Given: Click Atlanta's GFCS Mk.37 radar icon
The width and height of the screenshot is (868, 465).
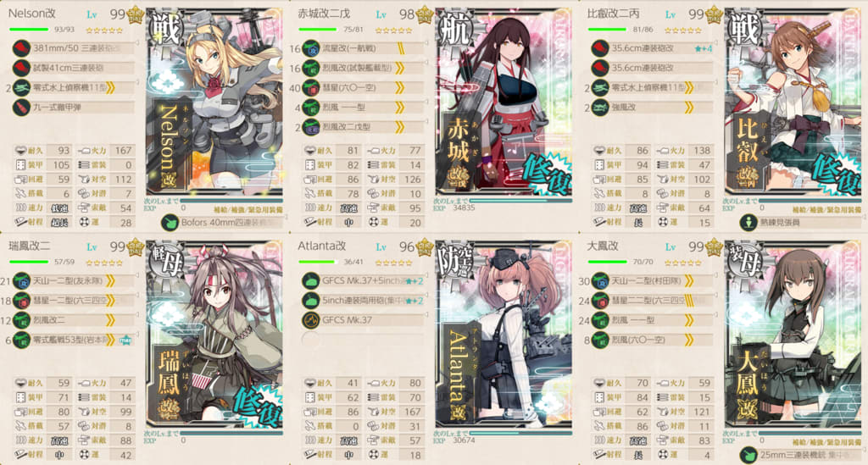Looking at the screenshot, I should pyautogui.click(x=310, y=319).
